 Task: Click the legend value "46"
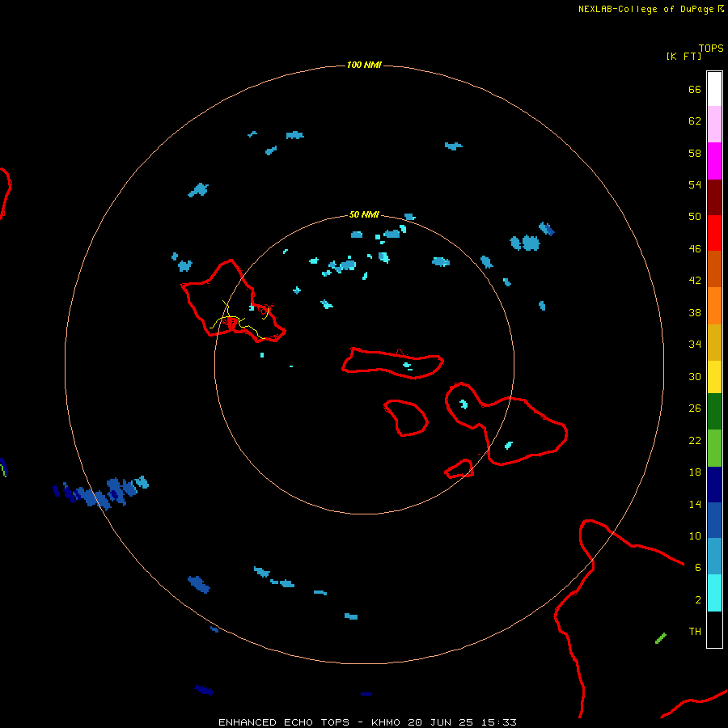(x=695, y=249)
